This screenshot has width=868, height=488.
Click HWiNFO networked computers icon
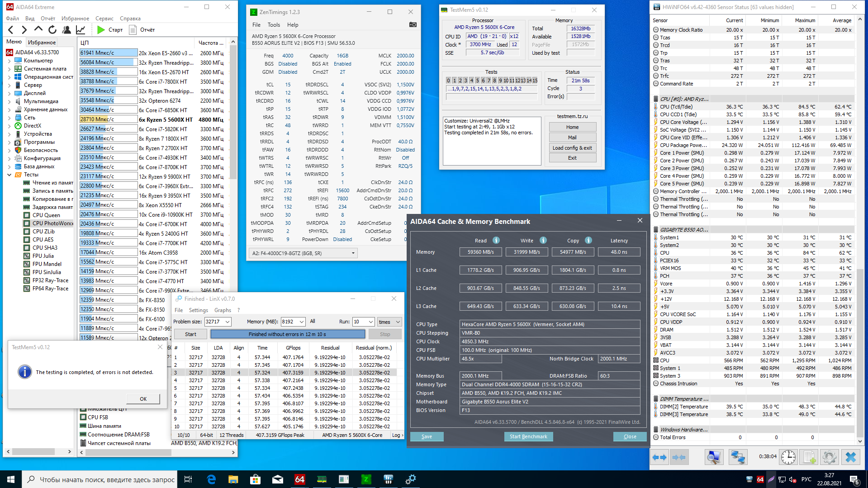click(738, 457)
